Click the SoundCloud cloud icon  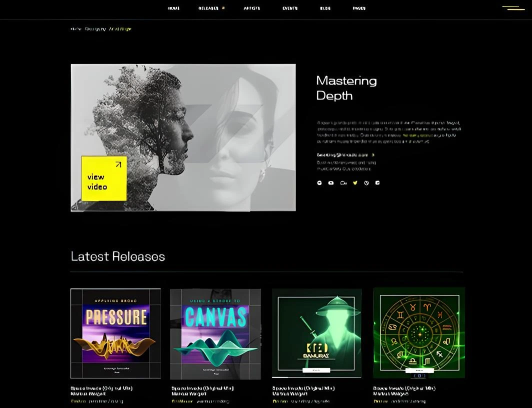tap(343, 183)
